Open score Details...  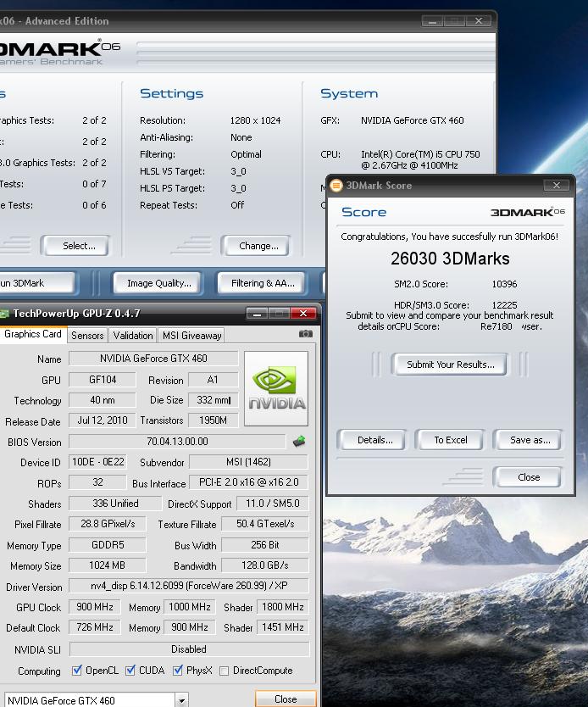click(x=372, y=440)
